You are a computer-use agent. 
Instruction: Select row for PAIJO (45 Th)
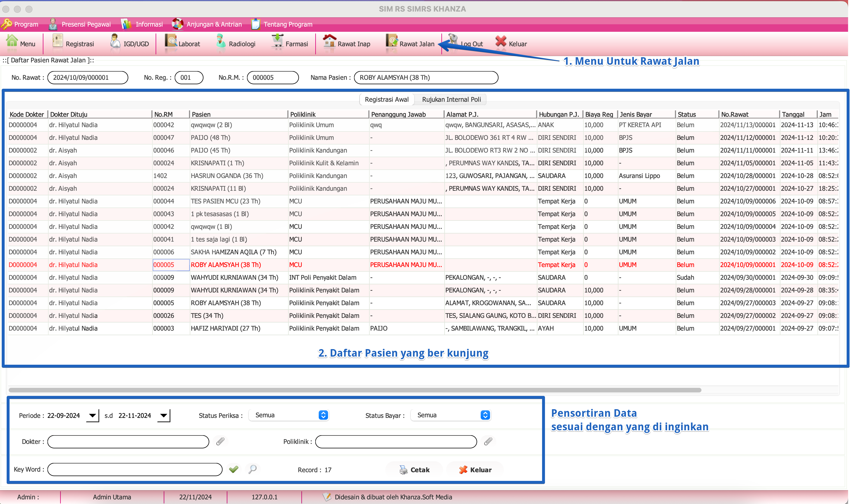(x=423, y=151)
